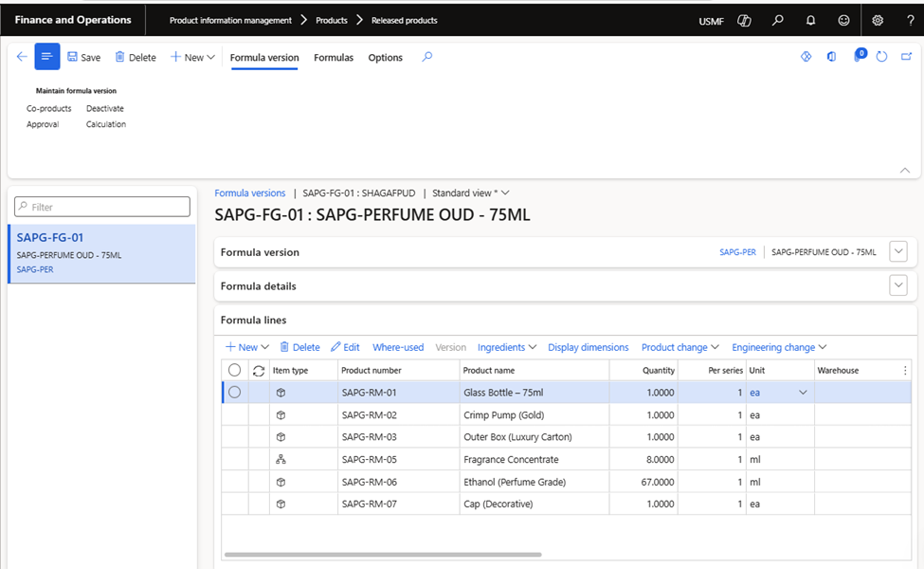The height and width of the screenshot is (569, 924).
Task: Click item type icon for SAPG-RM-01
Action: [281, 393]
